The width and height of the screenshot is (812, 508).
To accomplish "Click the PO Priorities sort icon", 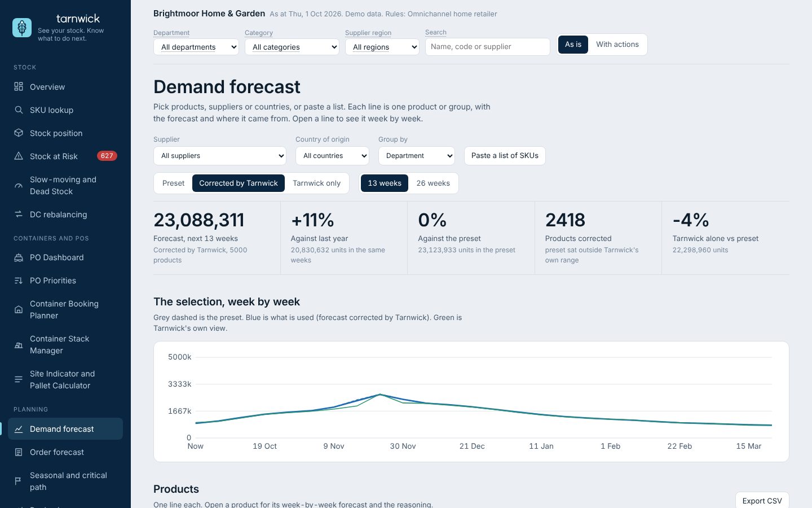I will point(19,281).
